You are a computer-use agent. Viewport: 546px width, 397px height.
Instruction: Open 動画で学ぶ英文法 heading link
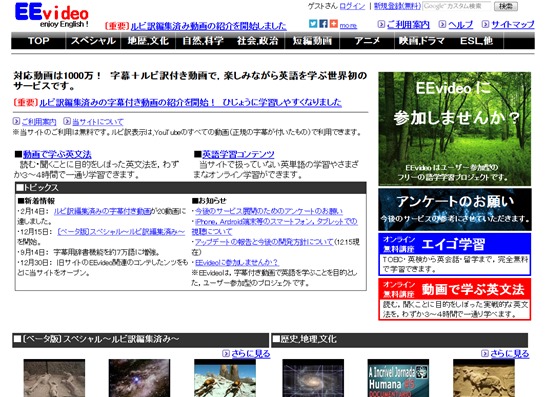pyautogui.click(x=57, y=154)
